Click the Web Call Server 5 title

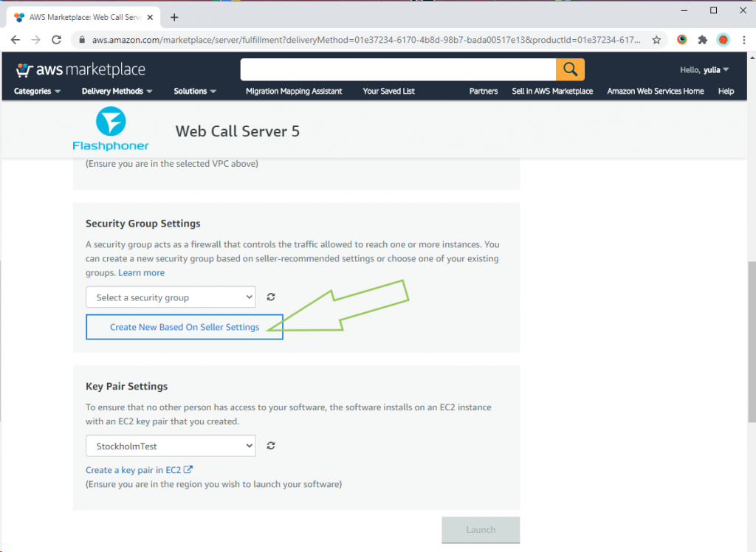237,131
